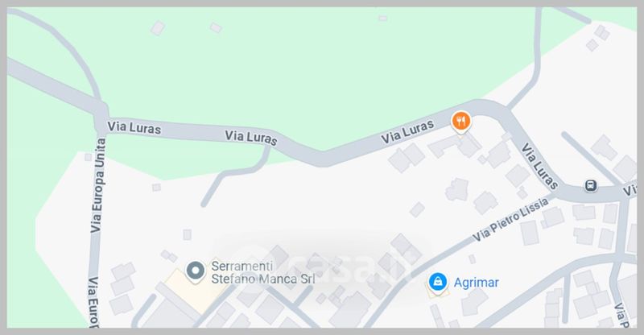Select the blue Agrimar shopping pin

coord(438,283)
